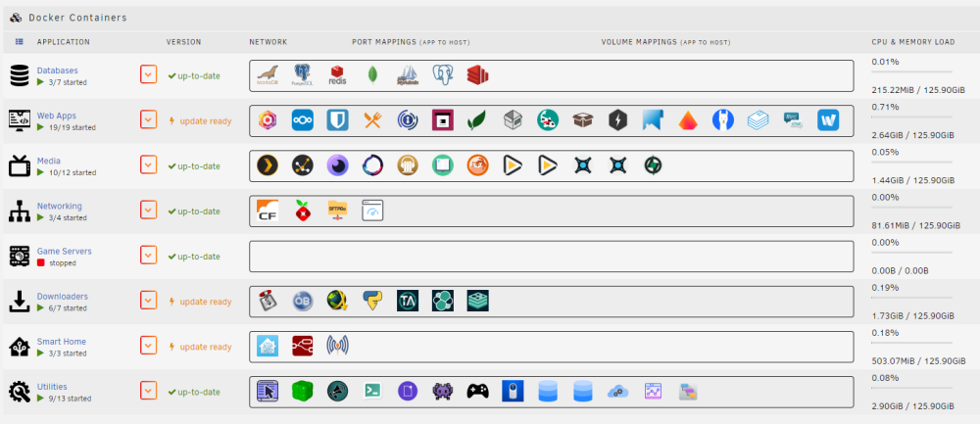980x424 pixels.
Task: Click 'update ready' in the Downloaders row
Action: [x=206, y=302]
